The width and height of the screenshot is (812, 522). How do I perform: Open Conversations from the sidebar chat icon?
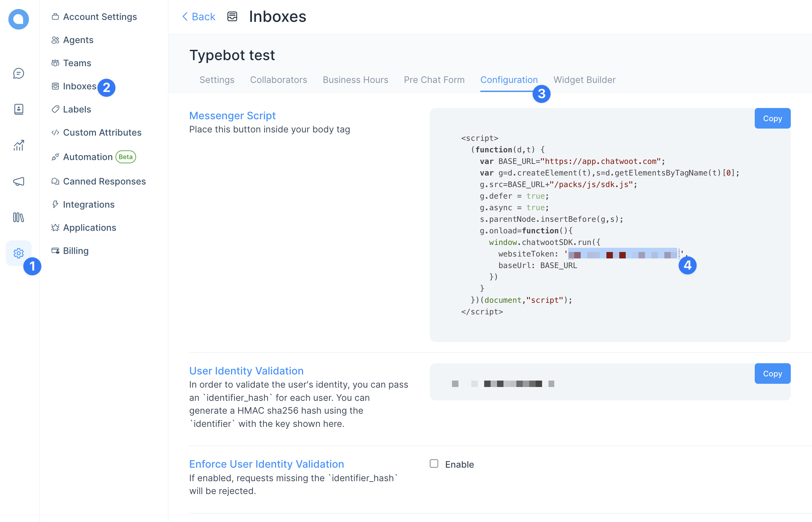tap(18, 73)
